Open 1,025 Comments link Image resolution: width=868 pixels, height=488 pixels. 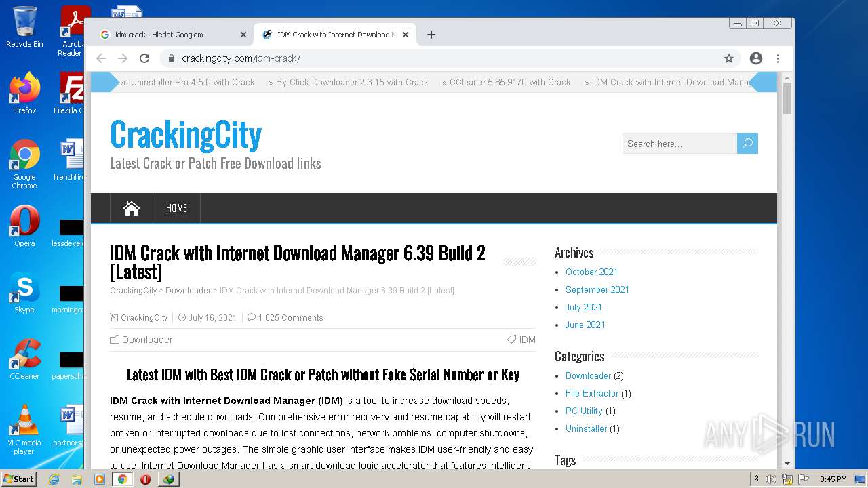(x=290, y=317)
